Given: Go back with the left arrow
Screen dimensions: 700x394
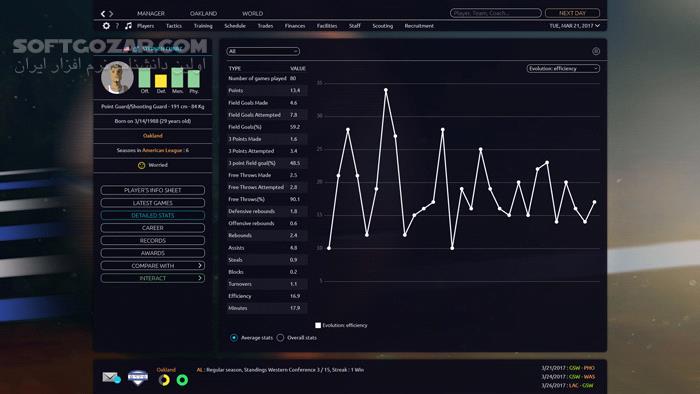Looking at the screenshot, I should tap(103, 14).
